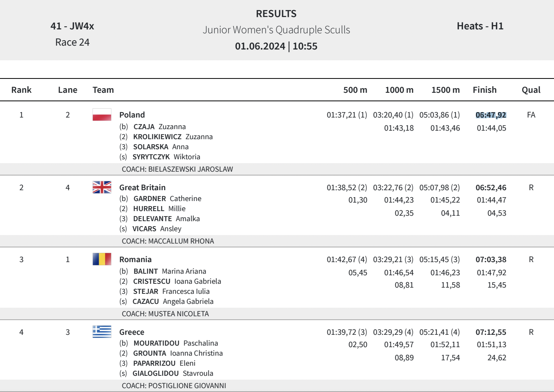Click the Rank column header
Screen dimensions: 554x392
pyautogui.click(x=21, y=90)
